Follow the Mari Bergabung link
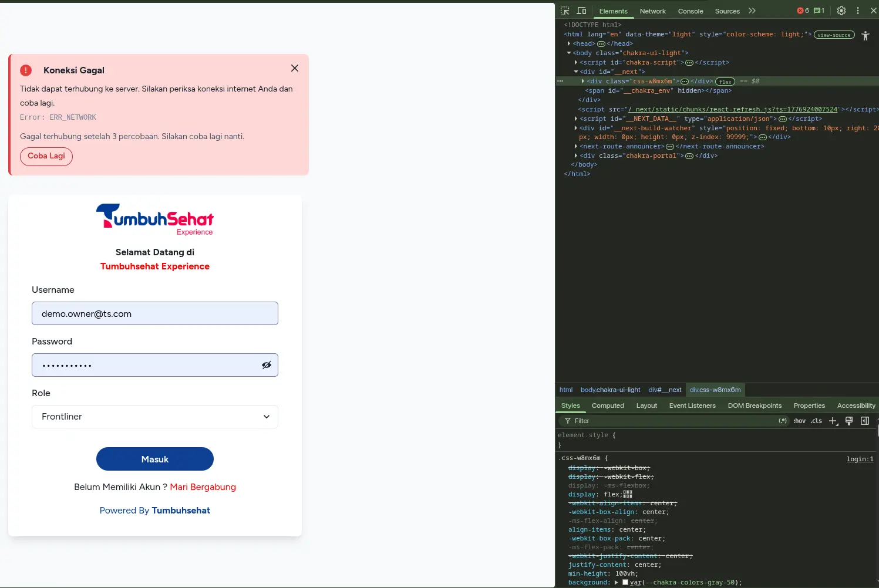The image size is (879, 588). click(x=203, y=487)
